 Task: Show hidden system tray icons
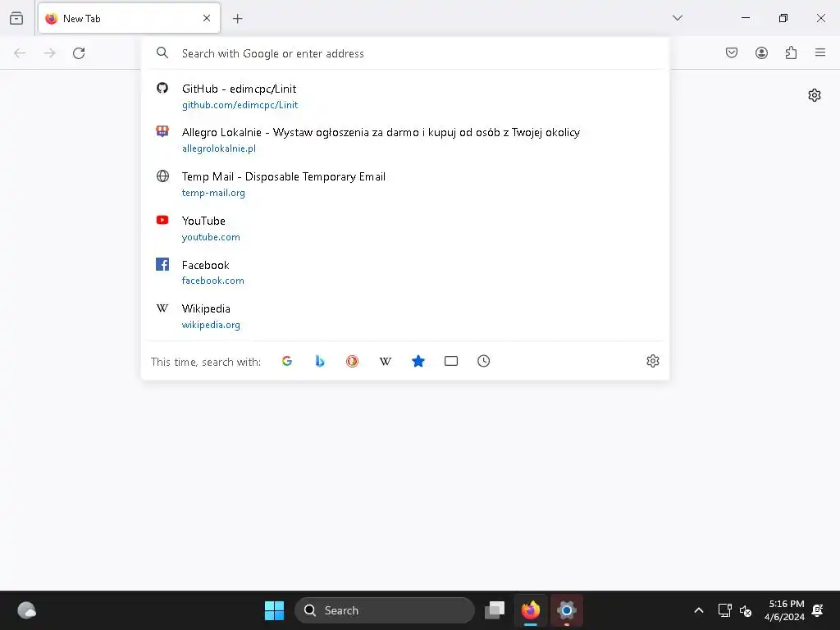[699, 610]
